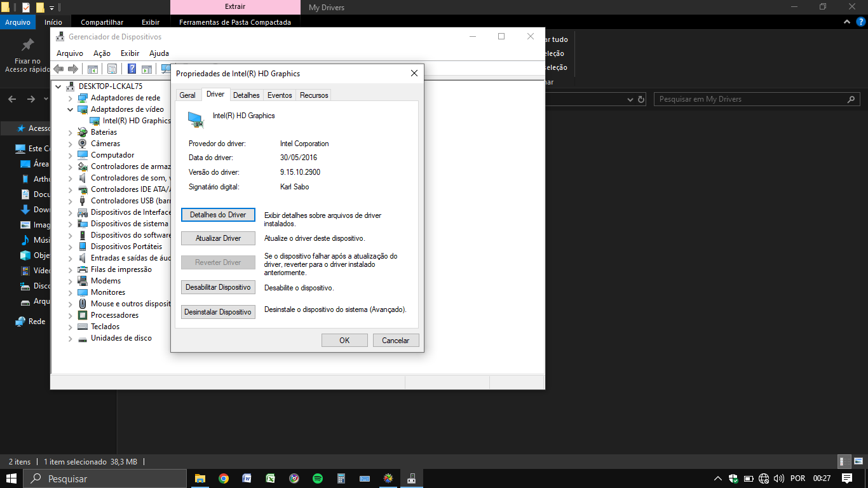Switch to the Eventos tab
The image size is (868, 488).
click(x=280, y=95)
